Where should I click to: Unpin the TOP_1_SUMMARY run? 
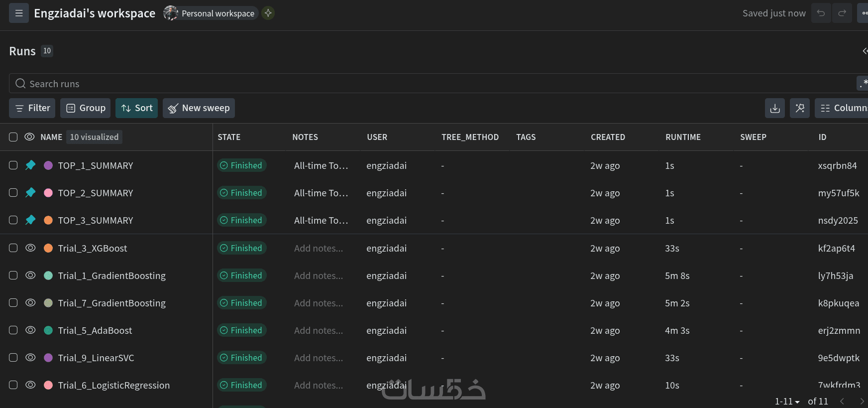(x=30, y=165)
